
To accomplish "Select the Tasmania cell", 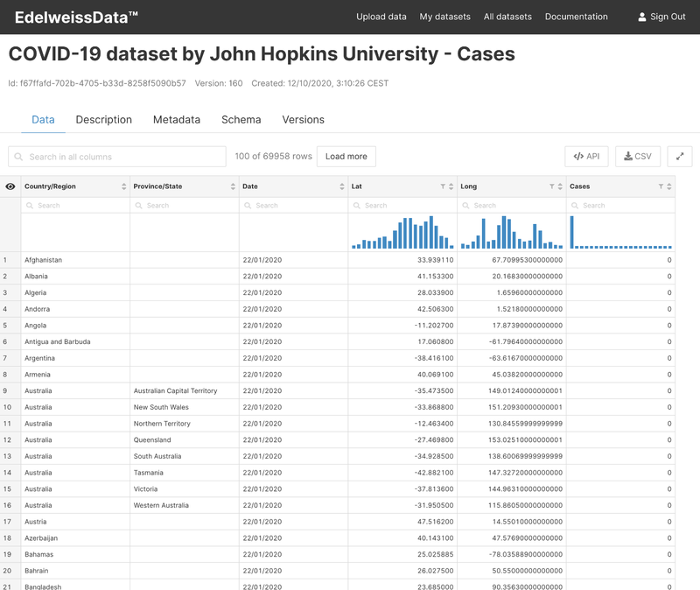I will [x=185, y=473].
